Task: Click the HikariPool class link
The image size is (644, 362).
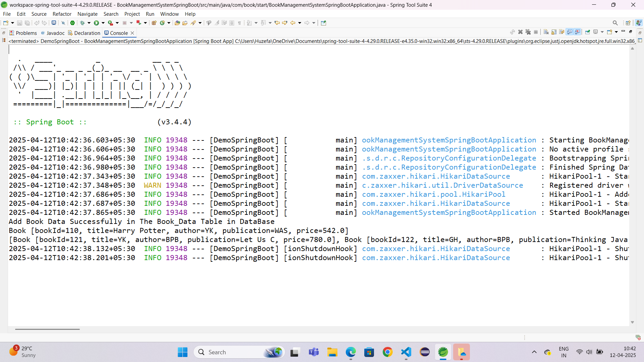Action: point(433,194)
